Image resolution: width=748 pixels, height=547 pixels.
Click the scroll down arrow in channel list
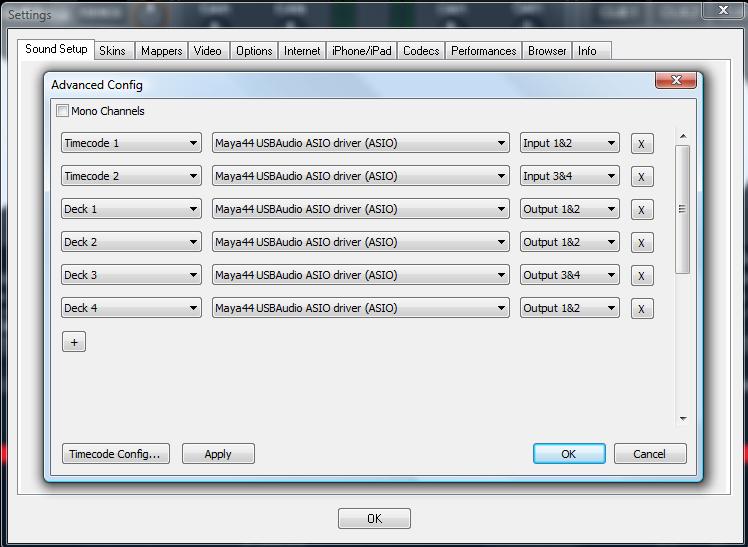(683, 419)
